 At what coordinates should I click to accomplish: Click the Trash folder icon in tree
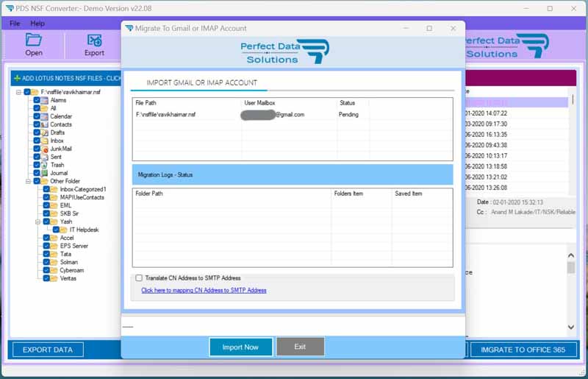[45, 165]
